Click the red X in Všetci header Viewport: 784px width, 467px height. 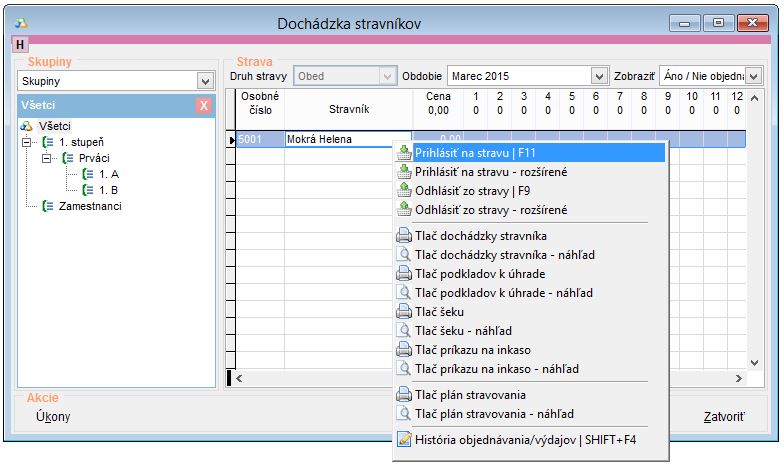pos(203,106)
